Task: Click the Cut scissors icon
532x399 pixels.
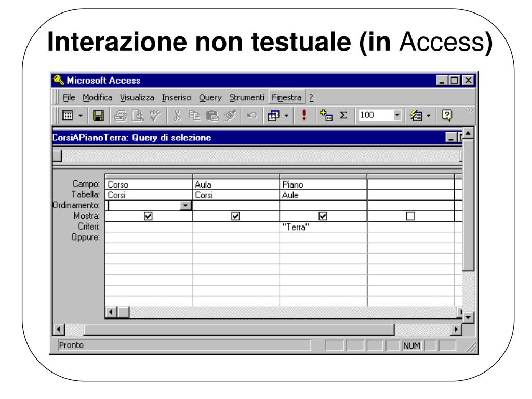Action: point(177,116)
